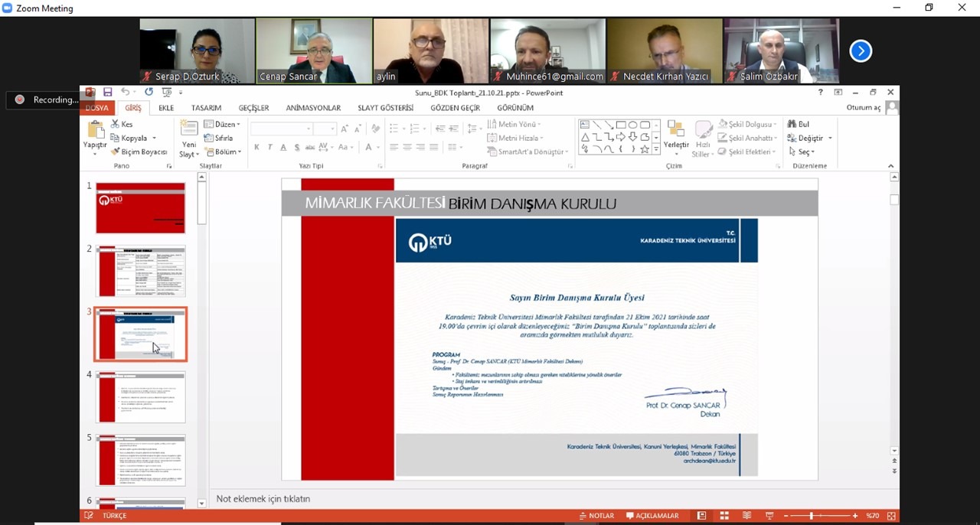Toggle the NOTLAR notes pane
This screenshot has width=980, height=525.
pos(596,516)
